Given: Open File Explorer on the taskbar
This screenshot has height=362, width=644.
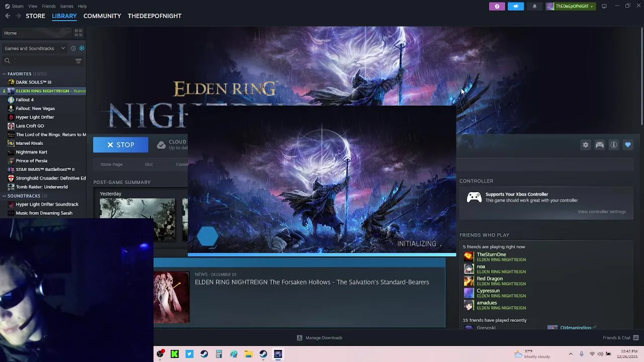Looking at the screenshot, I should [x=249, y=354].
